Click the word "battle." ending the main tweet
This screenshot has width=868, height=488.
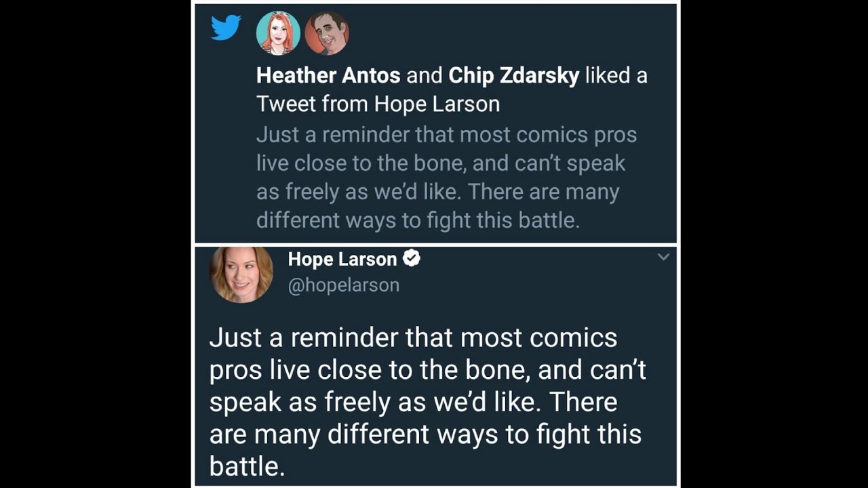247,466
